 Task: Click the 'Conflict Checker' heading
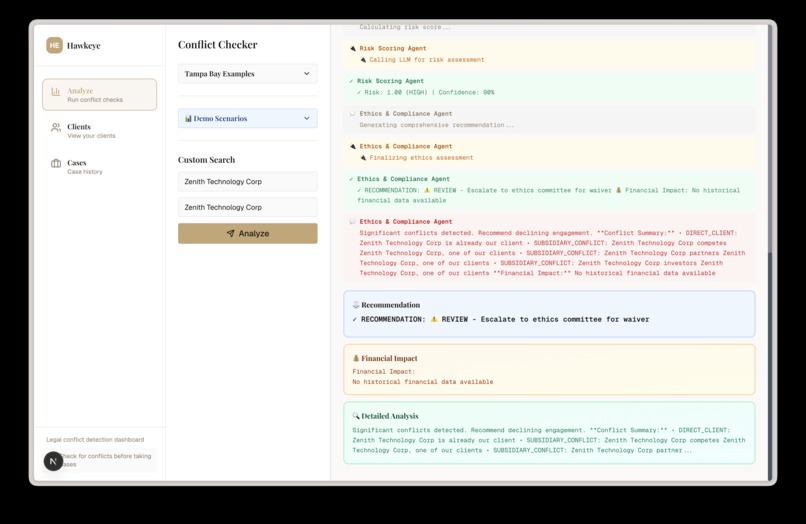(217, 45)
